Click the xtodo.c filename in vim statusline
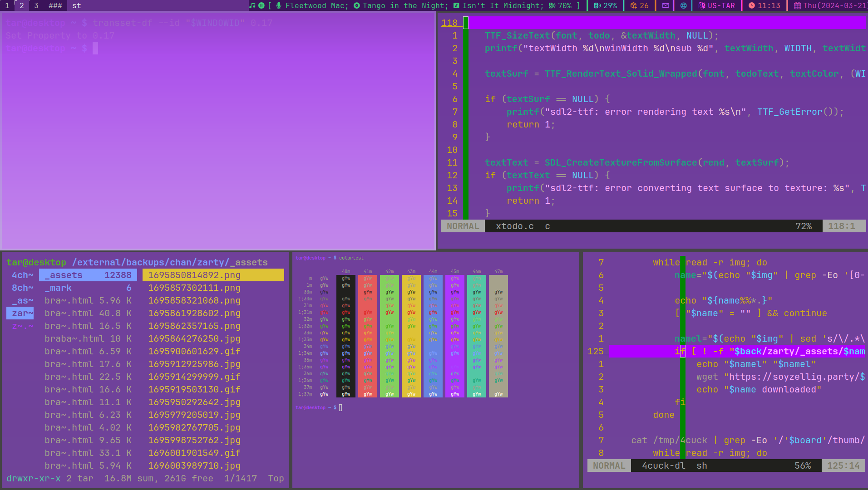This screenshot has height=490, width=868. click(x=514, y=226)
